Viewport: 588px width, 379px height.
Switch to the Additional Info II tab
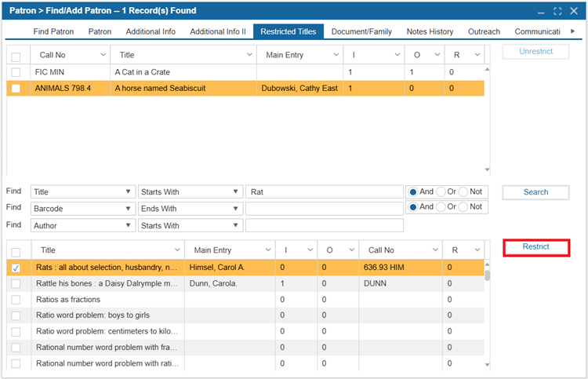[218, 31]
